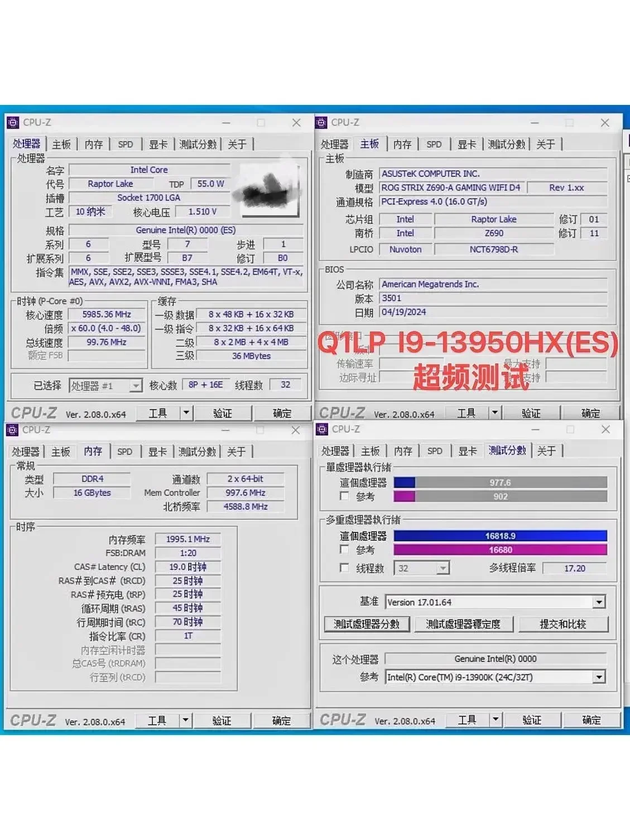
Task: Check the 参考 box under multi-thread score
Action: [x=345, y=550]
